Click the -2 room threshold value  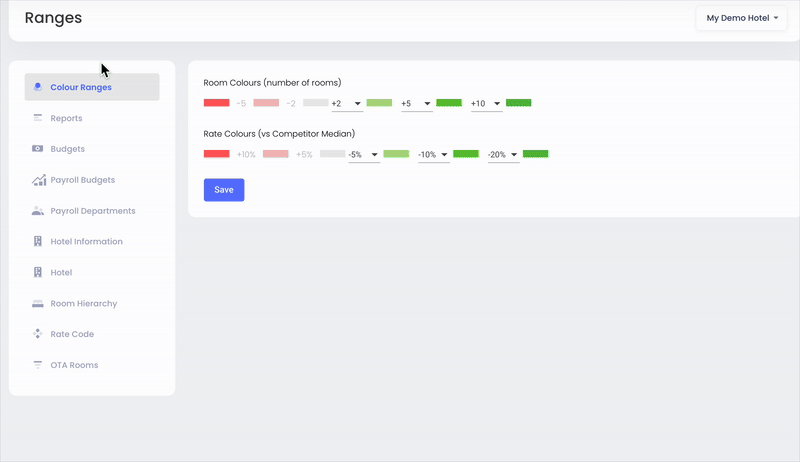click(291, 104)
